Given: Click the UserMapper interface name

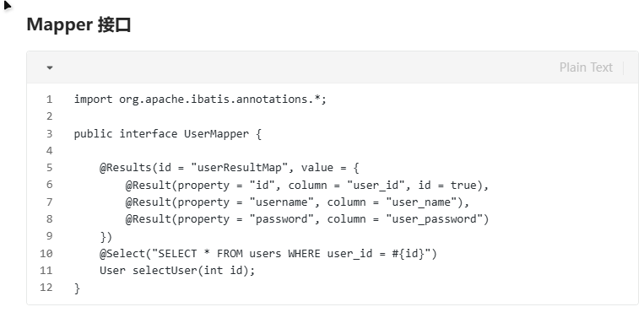Looking at the screenshot, I should point(216,134).
